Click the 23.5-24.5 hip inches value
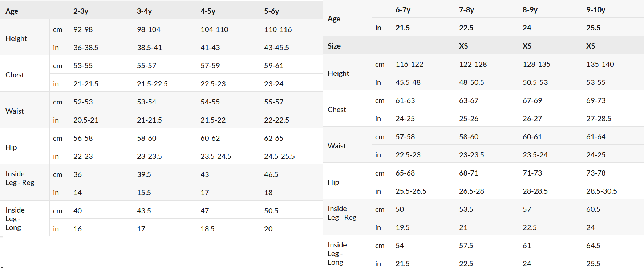The height and width of the screenshot is (268, 644). (216, 156)
